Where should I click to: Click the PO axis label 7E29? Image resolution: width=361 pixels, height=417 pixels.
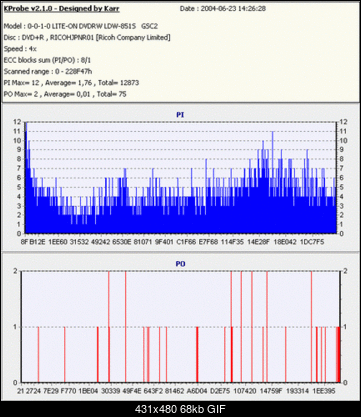pos(51,390)
